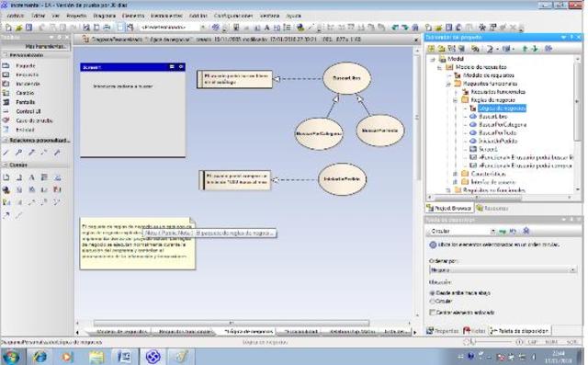Click the print diagram toolbar icon
Image resolution: width=588 pixels, height=365 pixels.
(x=107, y=28)
